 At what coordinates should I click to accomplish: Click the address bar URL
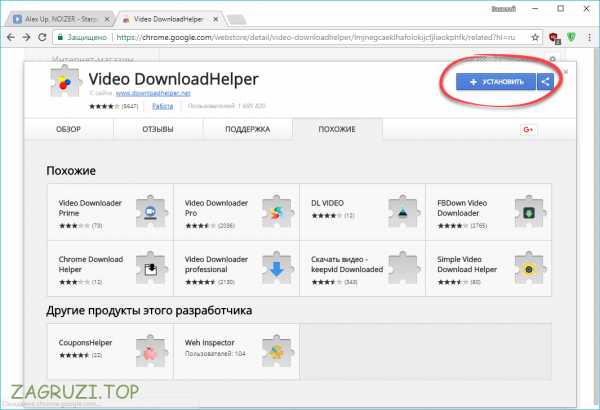click(316, 37)
